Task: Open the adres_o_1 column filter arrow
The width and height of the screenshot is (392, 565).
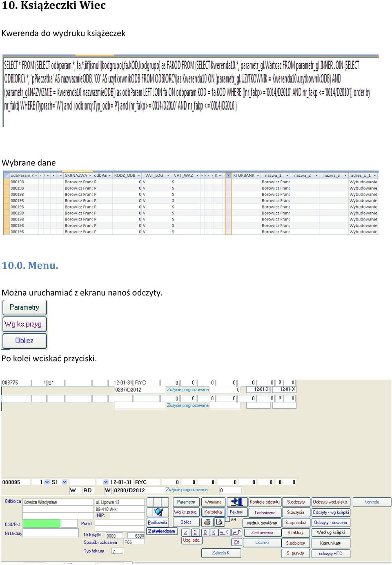Action: click(375, 176)
